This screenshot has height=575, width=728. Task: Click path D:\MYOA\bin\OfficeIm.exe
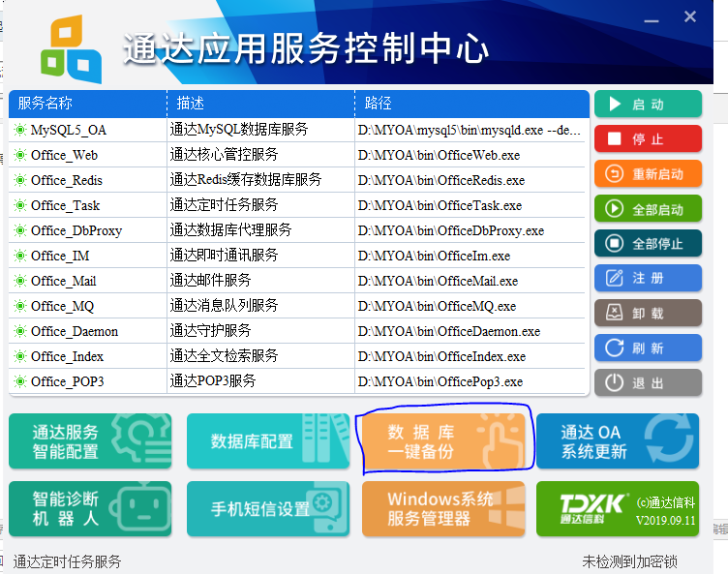click(x=434, y=256)
